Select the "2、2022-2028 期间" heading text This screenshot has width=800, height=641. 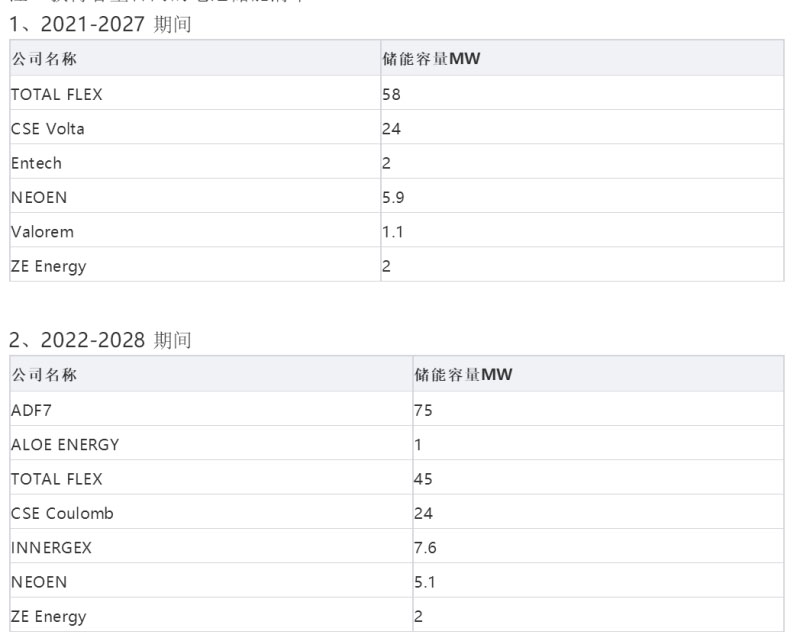pos(99,341)
